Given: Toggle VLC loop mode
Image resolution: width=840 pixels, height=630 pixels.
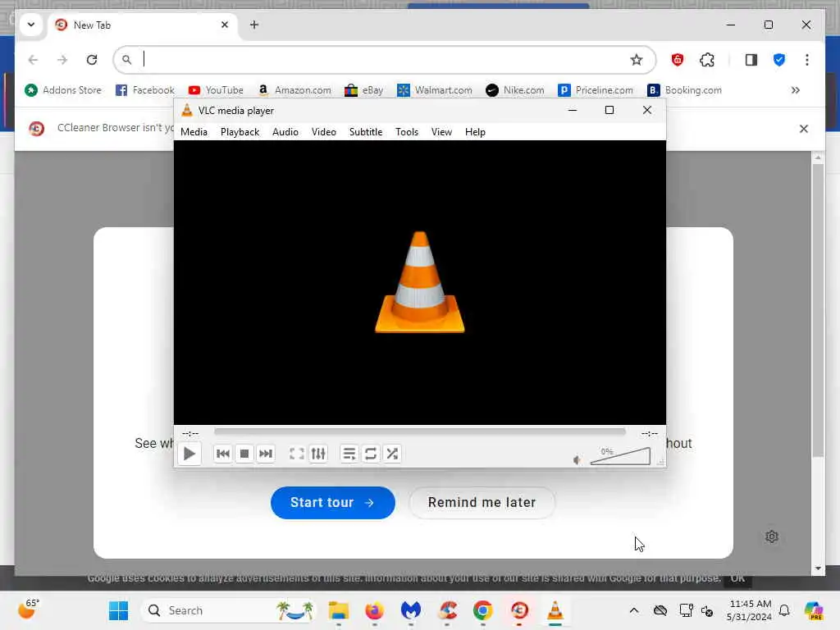Looking at the screenshot, I should coord(371,454).
